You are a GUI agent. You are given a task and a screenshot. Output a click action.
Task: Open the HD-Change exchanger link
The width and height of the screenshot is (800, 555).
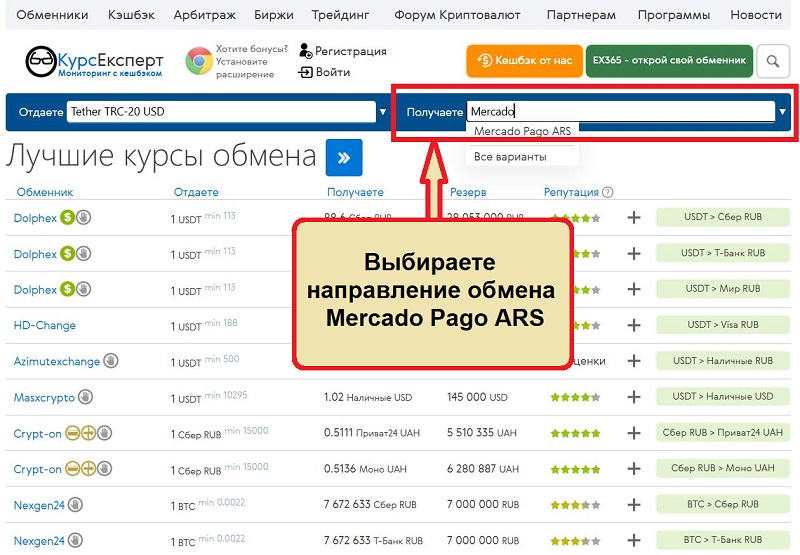click(44, 325)
